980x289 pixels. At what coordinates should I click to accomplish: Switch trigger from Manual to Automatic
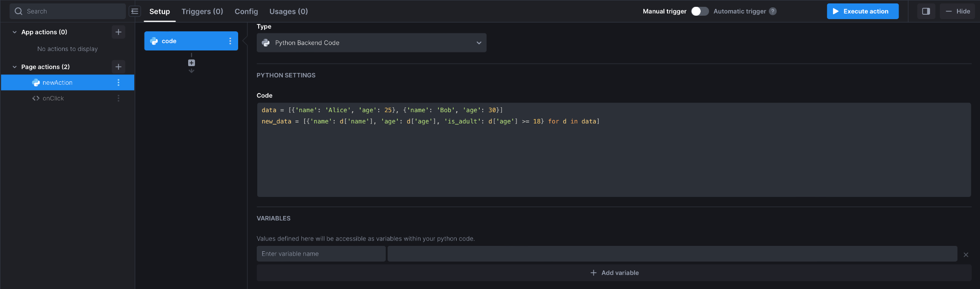[x=700, y=11]
